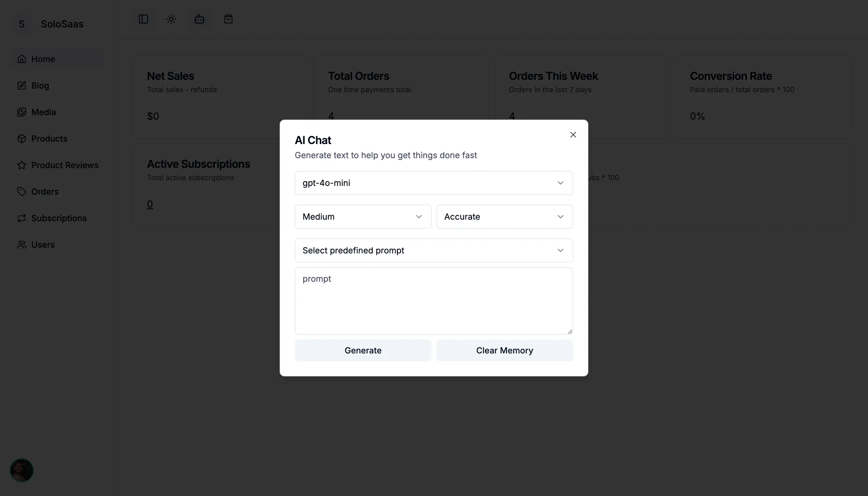Expand the Accurate style dropdown
This screenshot has height=496, width=868.
pyautogui.click(x=505, y=217)
